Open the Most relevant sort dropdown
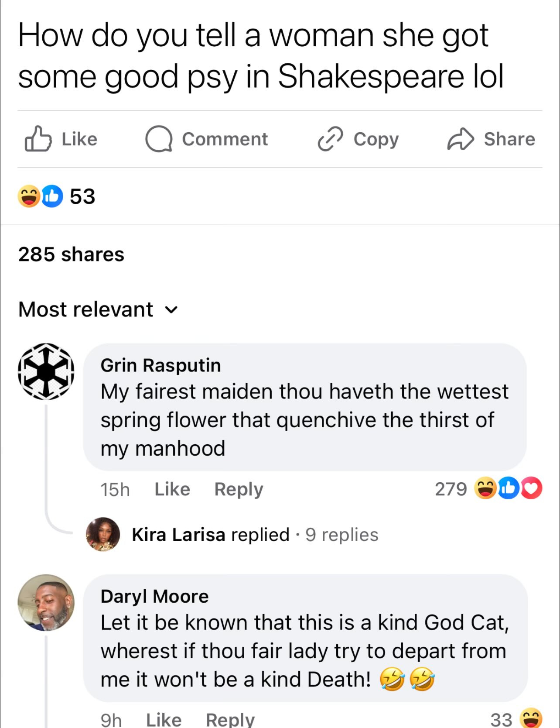The height and width of the screenshot is (728, 560). point(98,309)
